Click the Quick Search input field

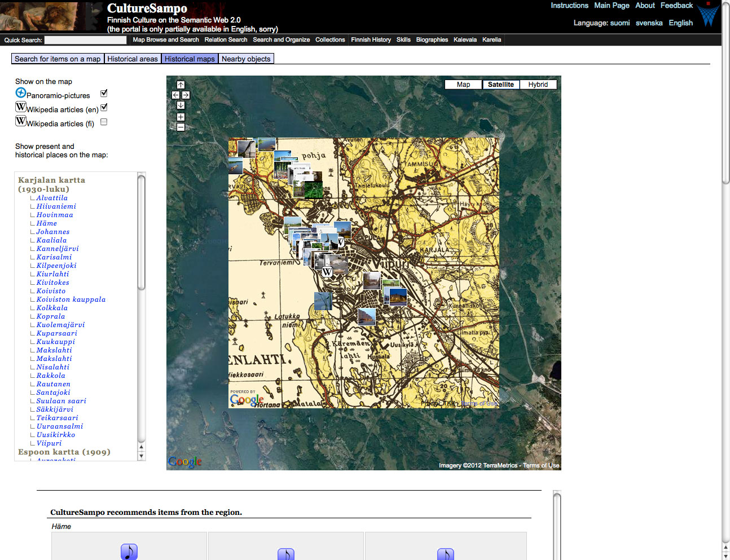(x=86, y=40)
